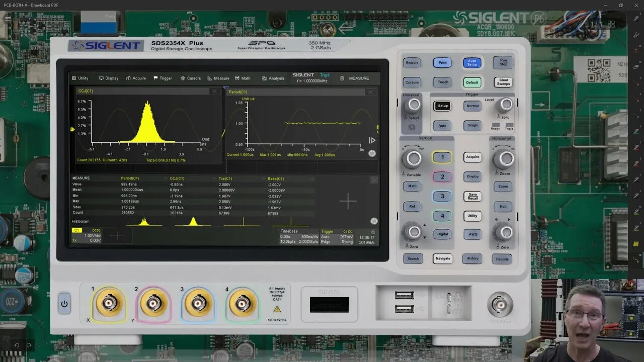Select the Period(C1) histogram thumbnail
Screen dimensions: 644x362
[x=144, y=221]
